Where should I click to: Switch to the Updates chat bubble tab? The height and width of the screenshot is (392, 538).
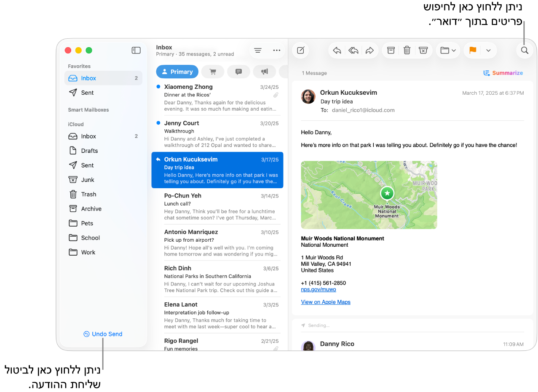[x=238, y=72]
